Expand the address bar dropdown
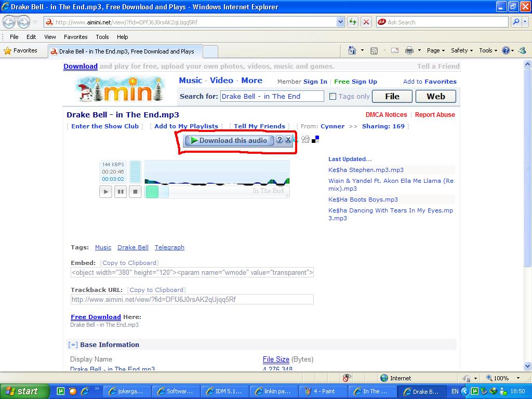This screenshot has height=399, width=532. pyautogui.click(x=340, y=22)
